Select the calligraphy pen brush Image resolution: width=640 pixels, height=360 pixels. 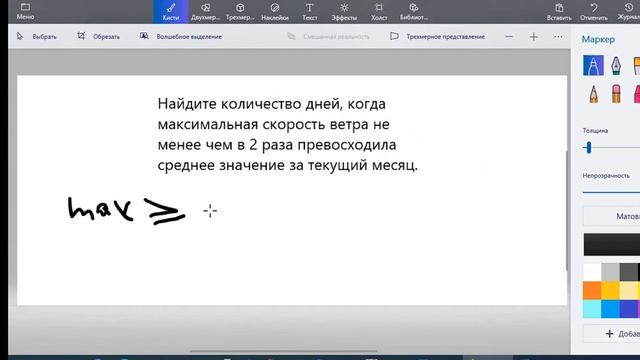pyautogui.click(x=616, y=65)
